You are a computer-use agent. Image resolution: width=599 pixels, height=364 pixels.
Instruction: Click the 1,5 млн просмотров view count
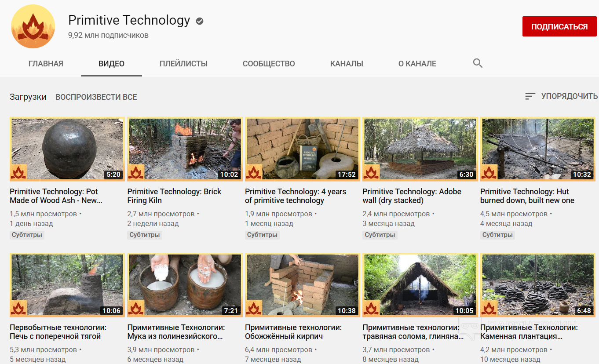(x=43, y=214)
